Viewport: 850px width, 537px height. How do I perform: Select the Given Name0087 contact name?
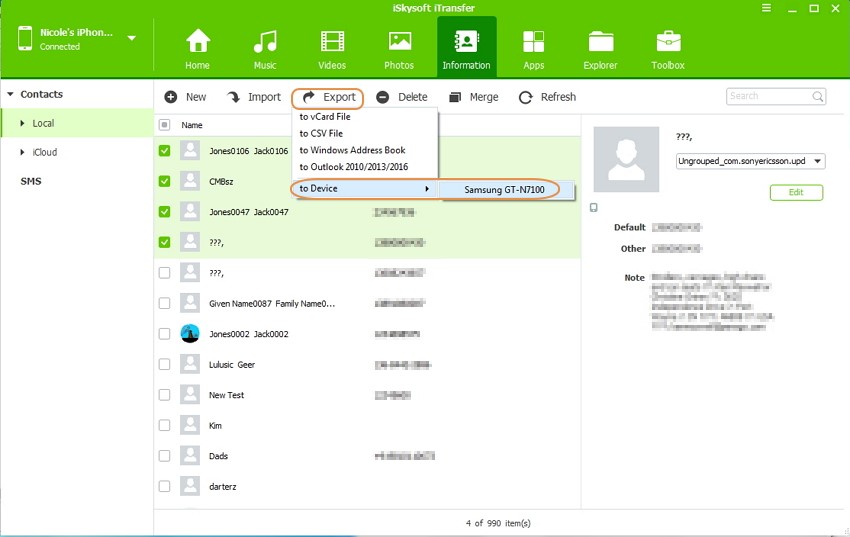(x=272, y=303)
